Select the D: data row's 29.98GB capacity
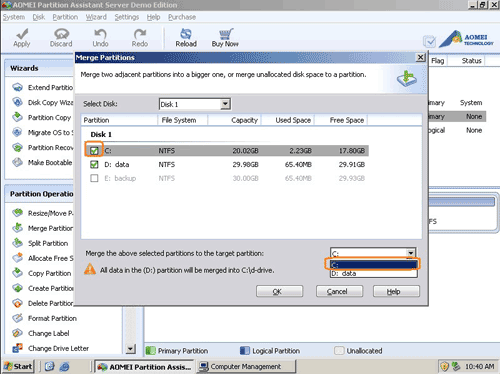This screenshot has height=374, width=500. (x=245, y=164)
